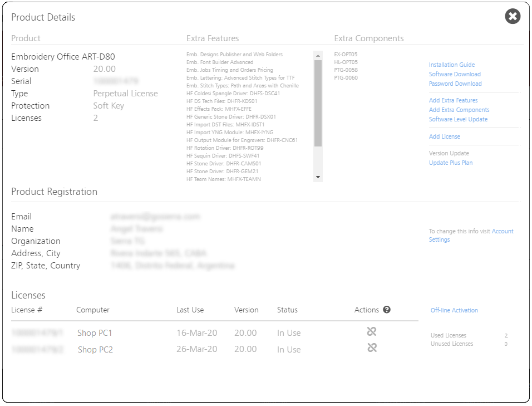Image resolution: width=532 pixels, height=406 pixels.
Task: Click the Computer column header
Action: [x=92, y=310]
